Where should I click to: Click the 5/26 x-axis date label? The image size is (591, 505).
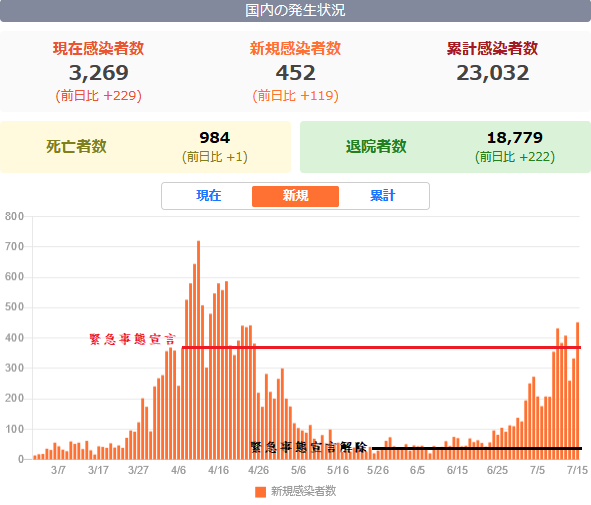378,470
